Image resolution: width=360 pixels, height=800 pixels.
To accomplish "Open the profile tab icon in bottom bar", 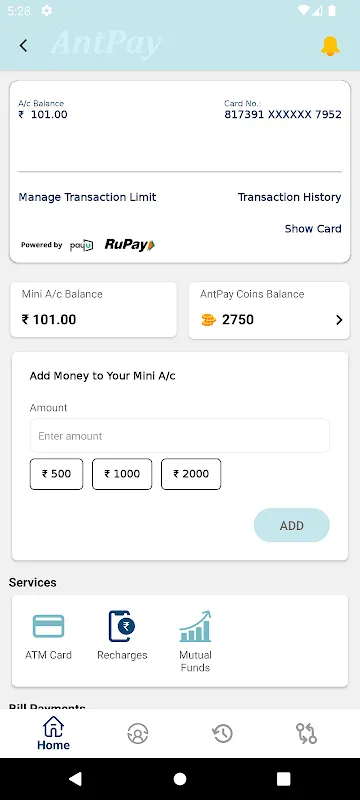I will point(138,734).
